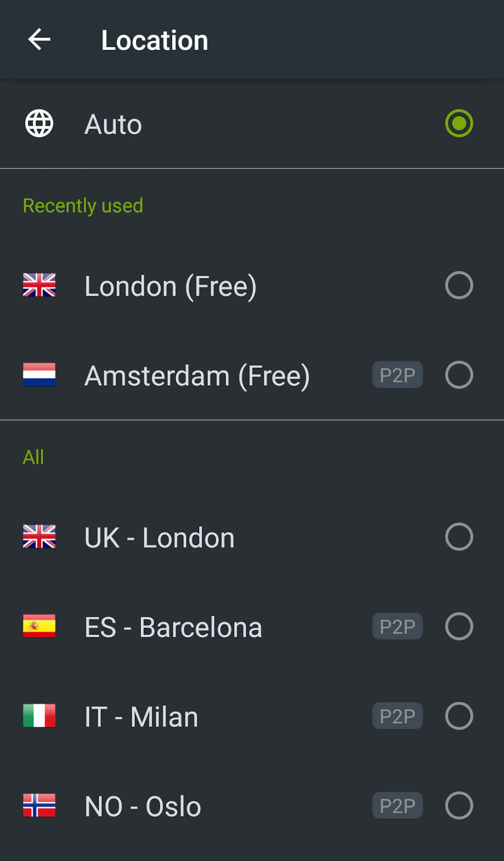Click UK flag next to London (Free)

(39, 285)
